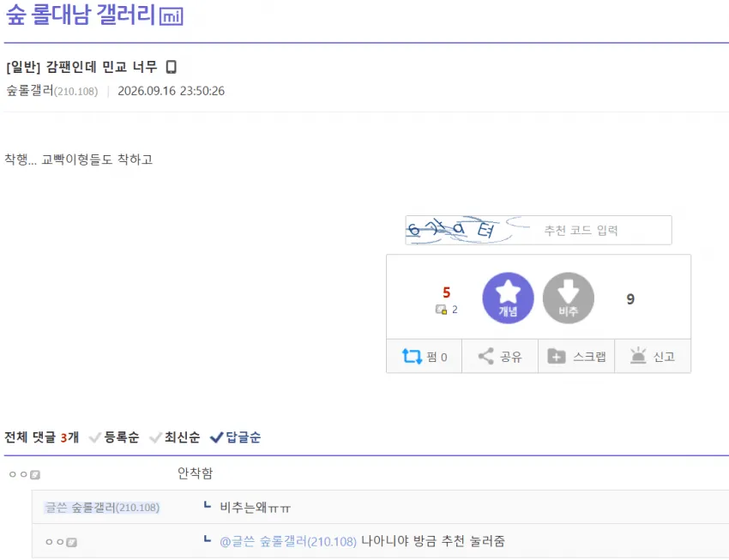Click the last reply commenter nickname ㅇㅇ
This screenshot has height=560, width=729.
point(55,542)
